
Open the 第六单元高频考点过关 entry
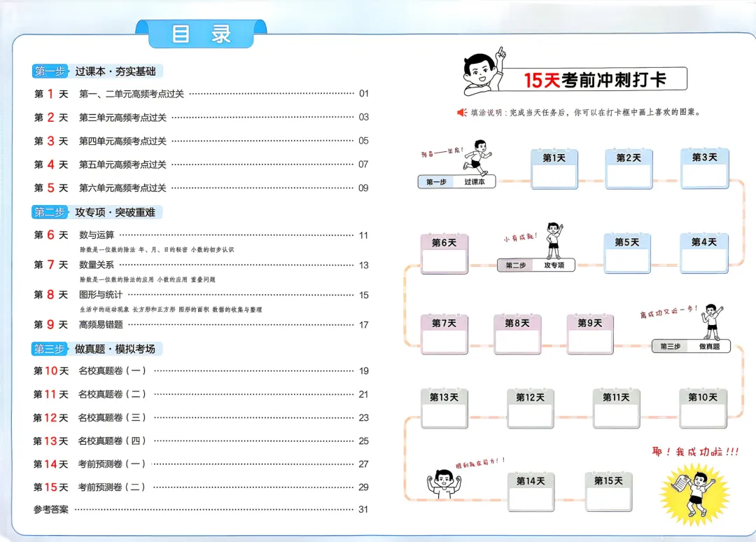click(x=201, y=188)
